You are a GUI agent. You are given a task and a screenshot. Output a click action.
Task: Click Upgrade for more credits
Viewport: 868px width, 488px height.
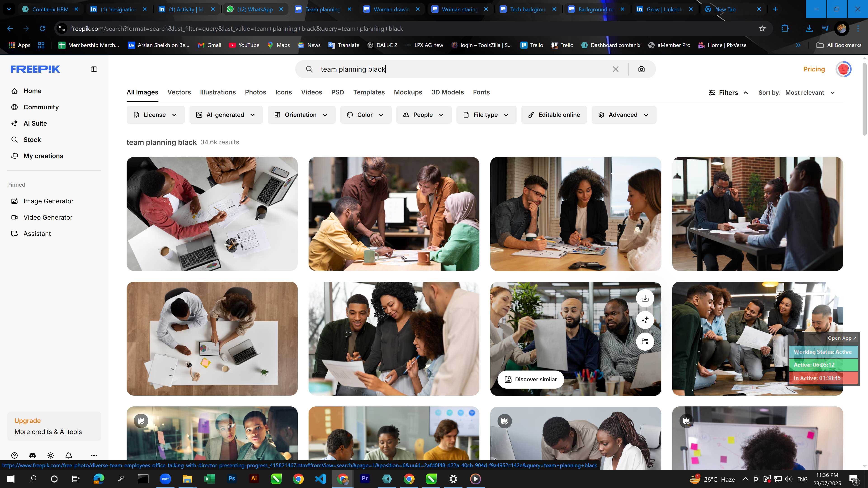pyautogui.click(x=54, y=426)
